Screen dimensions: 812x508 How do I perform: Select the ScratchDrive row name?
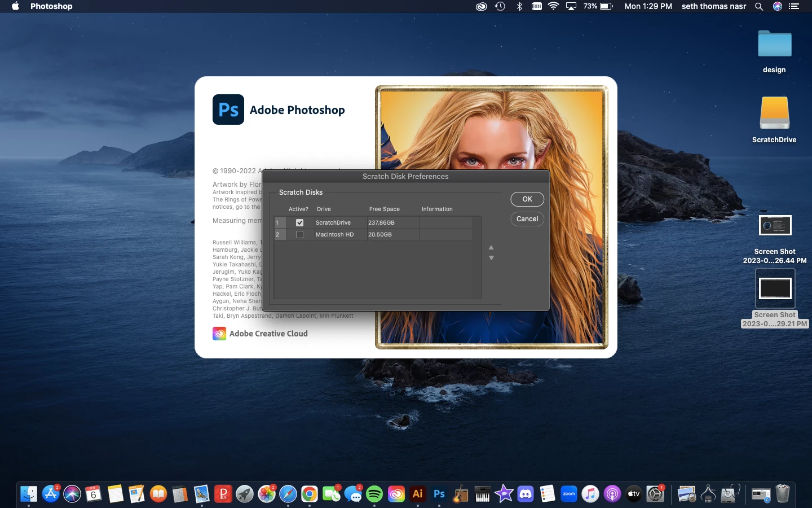[333, 222]
